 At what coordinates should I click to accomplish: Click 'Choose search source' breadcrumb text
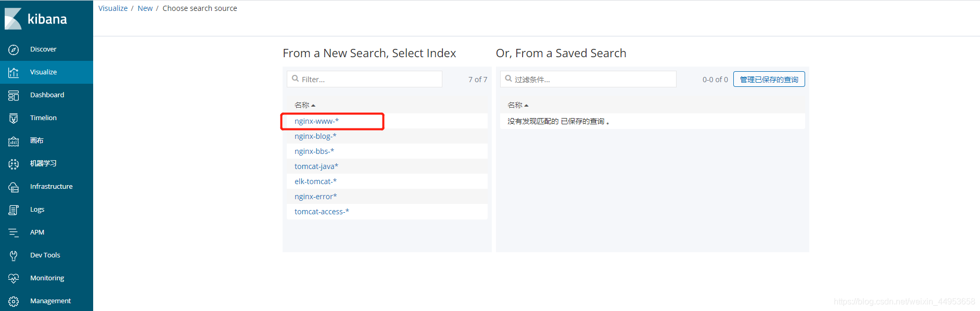point(200,8)
